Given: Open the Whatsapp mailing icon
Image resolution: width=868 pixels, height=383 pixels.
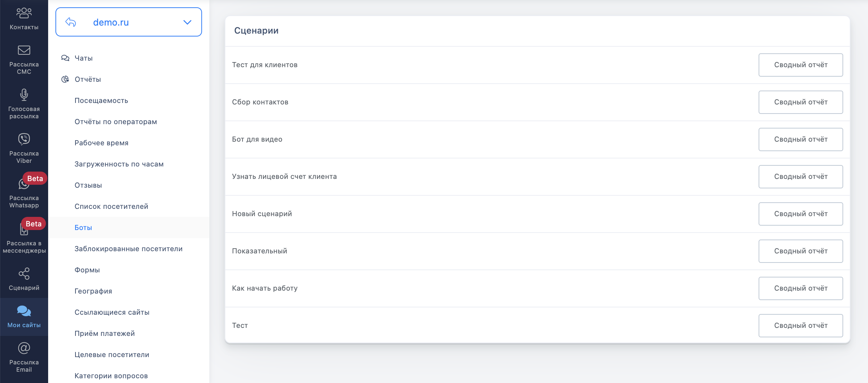Looking at the screenshot, I should pyautogui.click(x=23, y=184).
